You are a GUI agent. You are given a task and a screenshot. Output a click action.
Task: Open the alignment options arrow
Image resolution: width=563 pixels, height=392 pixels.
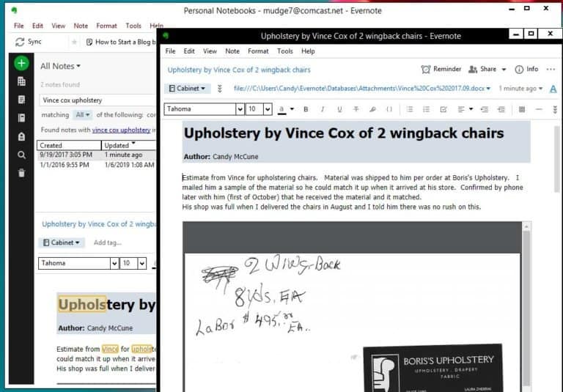point(471,109)
